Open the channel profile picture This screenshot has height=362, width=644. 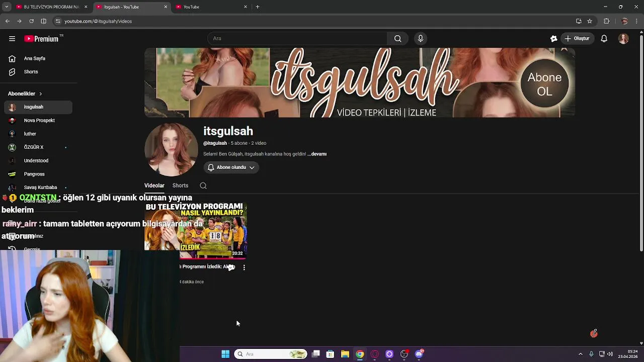pos(171,150)
